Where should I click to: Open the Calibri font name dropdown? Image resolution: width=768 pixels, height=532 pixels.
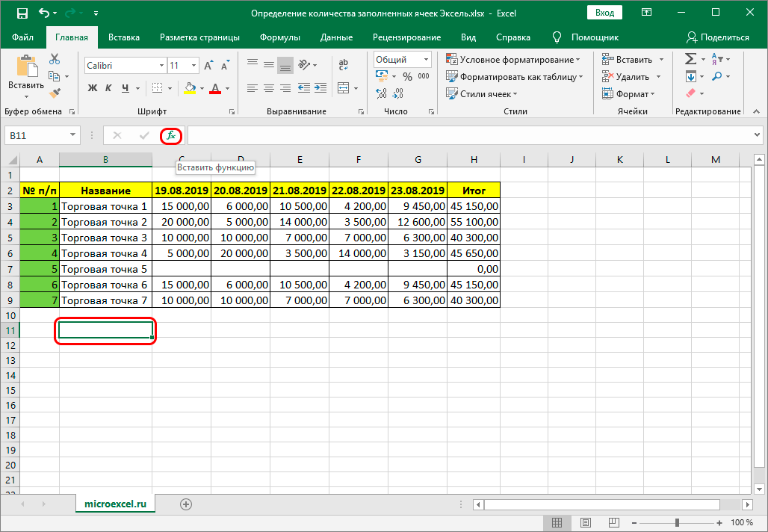point(161,66)
